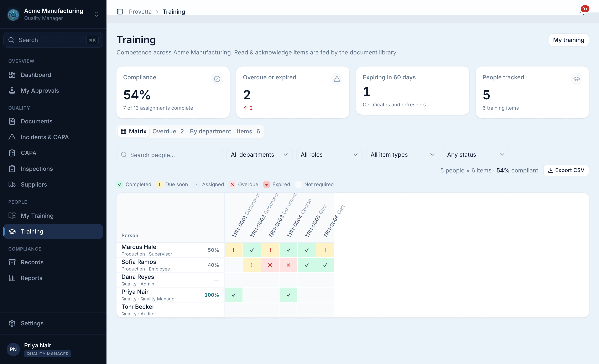This screenshot has width=599, height=364.
Task: Switch to the Overdue tab
Action: point(168,131)
